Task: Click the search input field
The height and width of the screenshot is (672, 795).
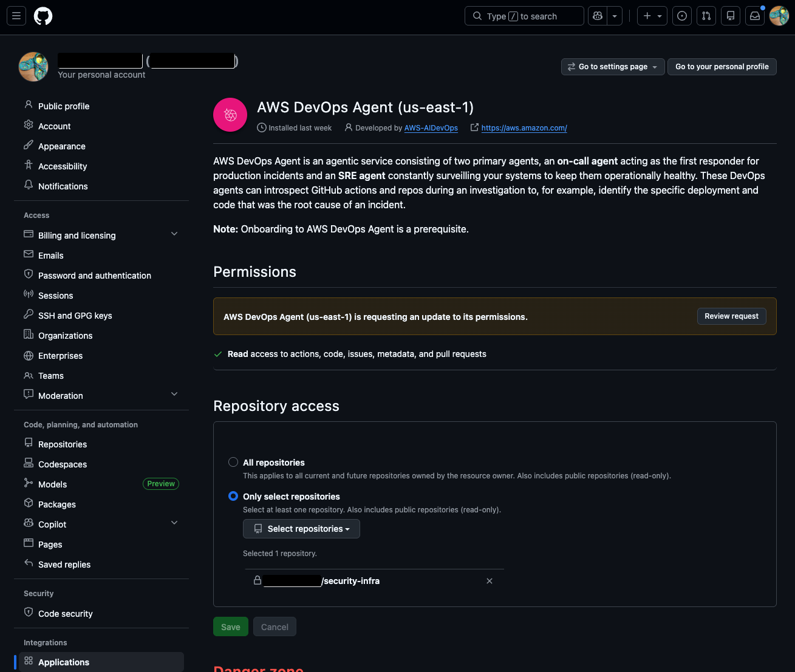Action: (524, 16)
